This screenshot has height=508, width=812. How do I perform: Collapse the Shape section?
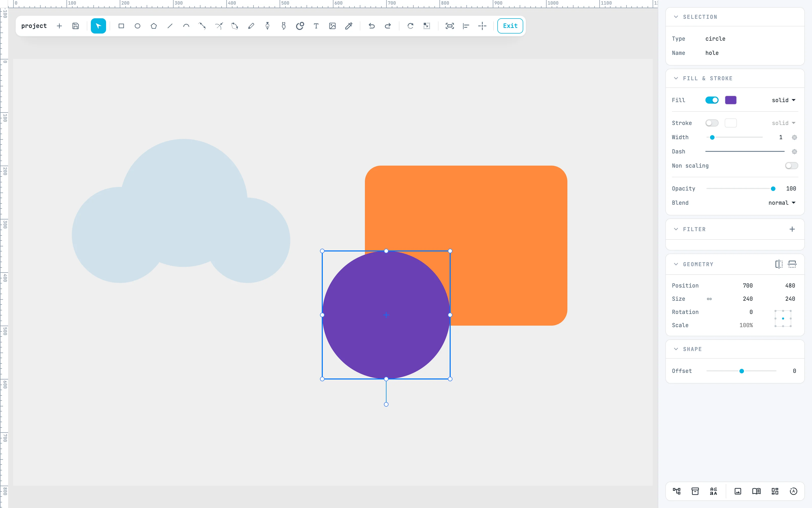676,349
